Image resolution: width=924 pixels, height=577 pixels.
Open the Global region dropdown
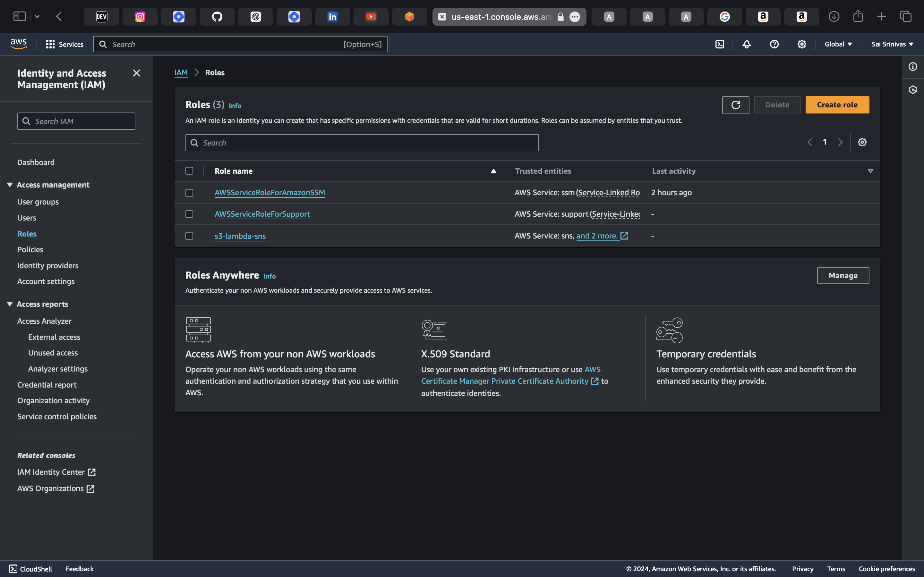(838, 44)
